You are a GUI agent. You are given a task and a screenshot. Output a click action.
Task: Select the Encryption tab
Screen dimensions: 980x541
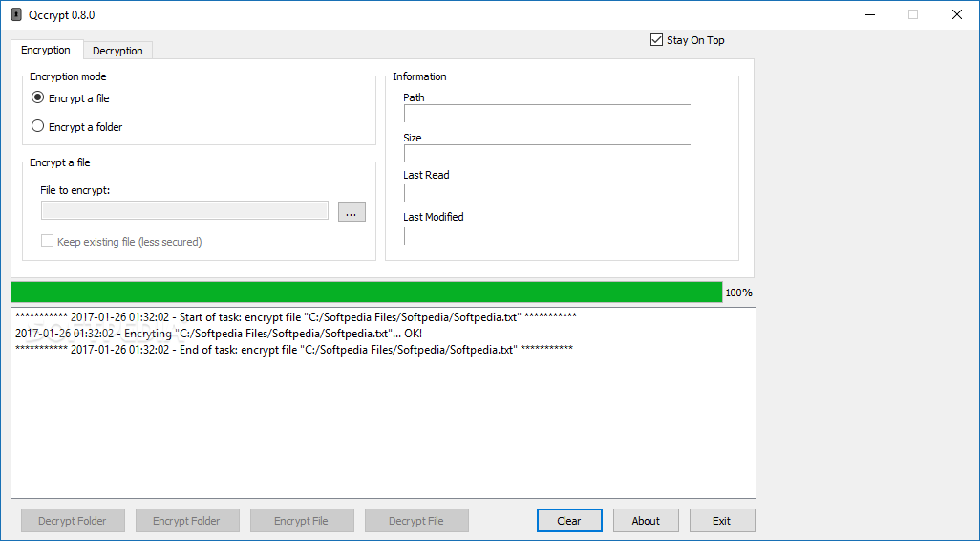[x=46, y=50]
